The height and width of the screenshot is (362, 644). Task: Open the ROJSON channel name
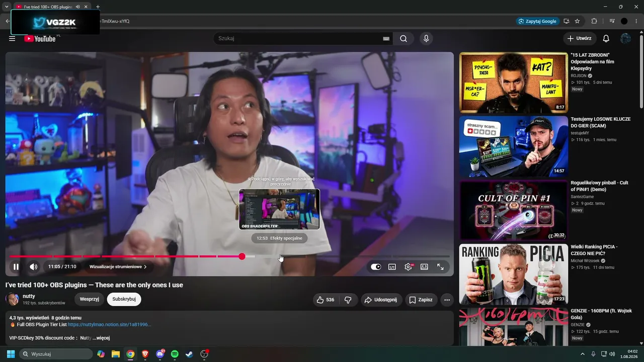[579, 75]
